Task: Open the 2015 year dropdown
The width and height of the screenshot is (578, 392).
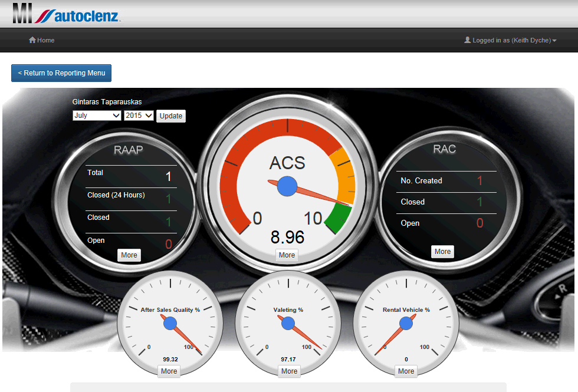Action: [139, 116]
